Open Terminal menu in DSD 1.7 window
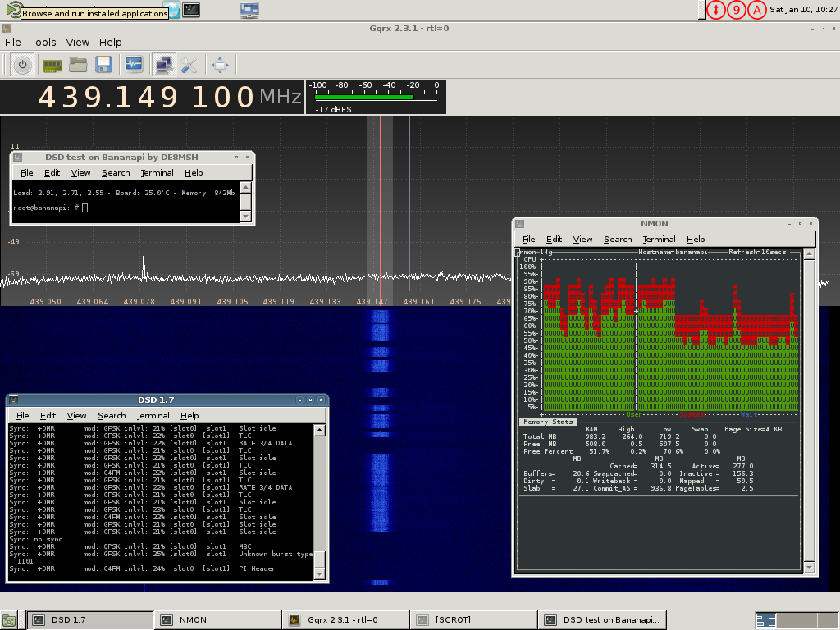The height and width of the screenshot is (630, 840). tap(153, 416)
